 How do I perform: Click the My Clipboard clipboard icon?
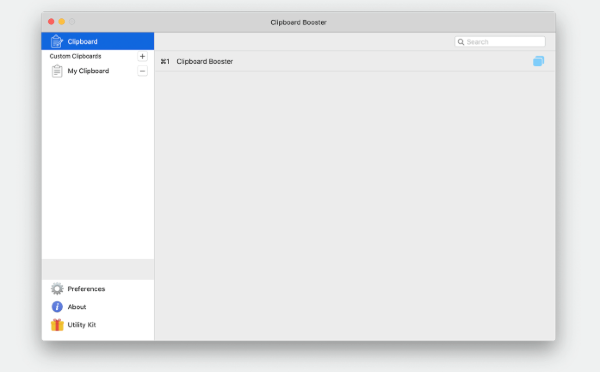tap(57, 71)
